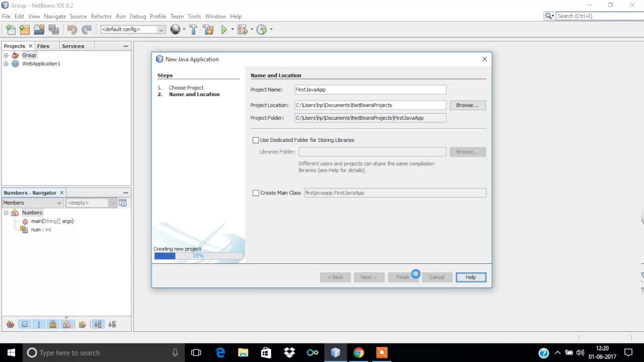644x362 pixels.
Task: Toggle Fully Qualified Names in Navigator
Action: pyautogui.click(x=83, y=324)
